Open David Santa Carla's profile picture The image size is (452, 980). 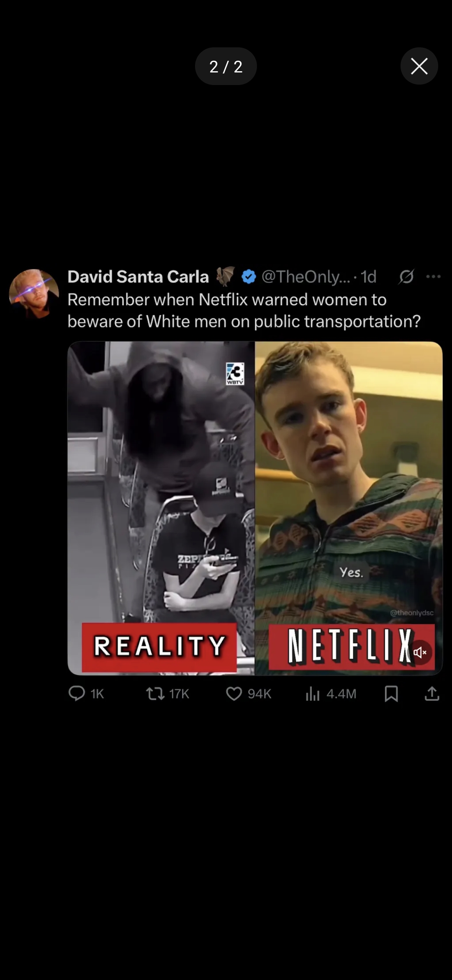(34, 294)
